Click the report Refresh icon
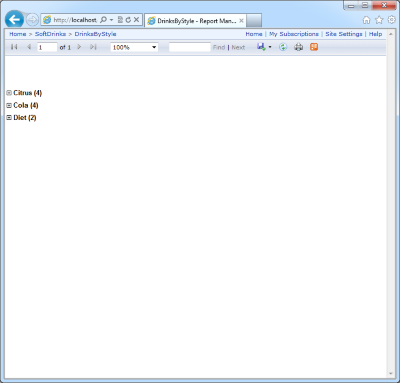The image size is (400, 383). point(283,47)
